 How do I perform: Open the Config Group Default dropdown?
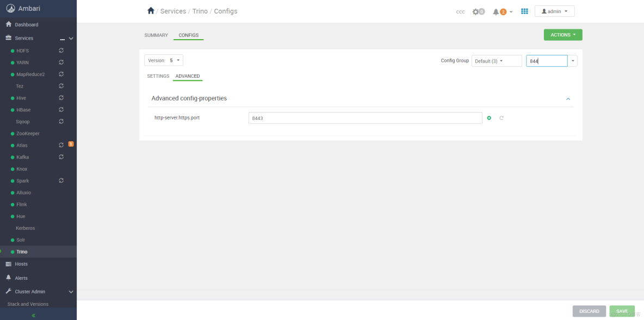[496, 60]
